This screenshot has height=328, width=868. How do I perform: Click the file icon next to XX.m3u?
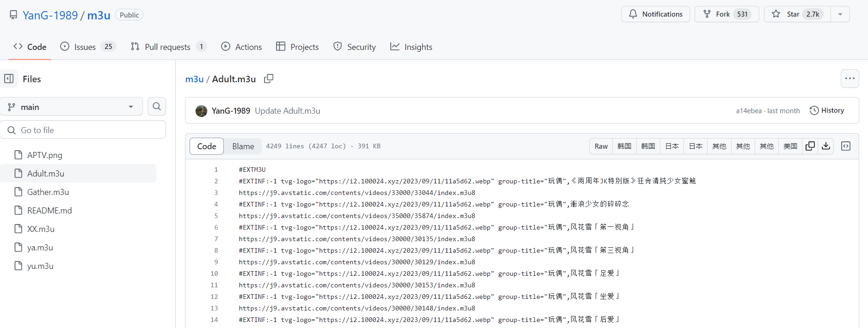click(x=18, y=229)
